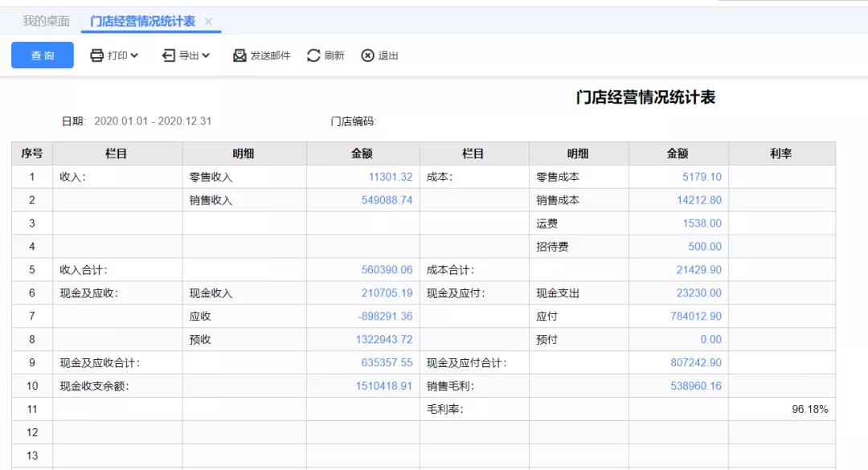
Task: Click the report title 门店经营情况统计表
Action: pyautogui.click(x=645, y=97)
